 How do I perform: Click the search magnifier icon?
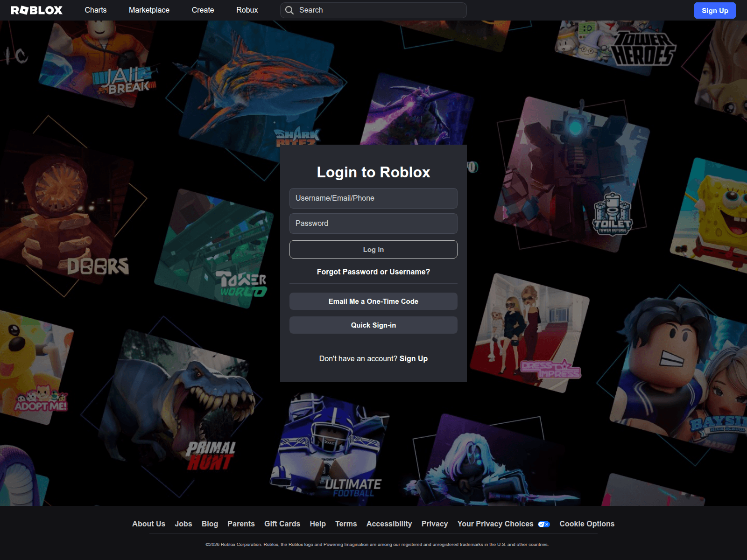coord(289,10)
